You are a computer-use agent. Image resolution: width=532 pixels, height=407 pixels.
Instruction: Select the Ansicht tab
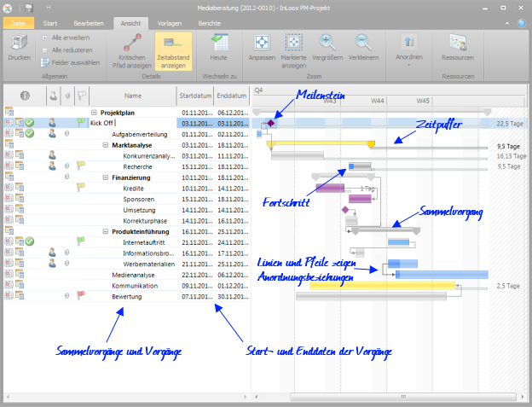pos(130,23)
